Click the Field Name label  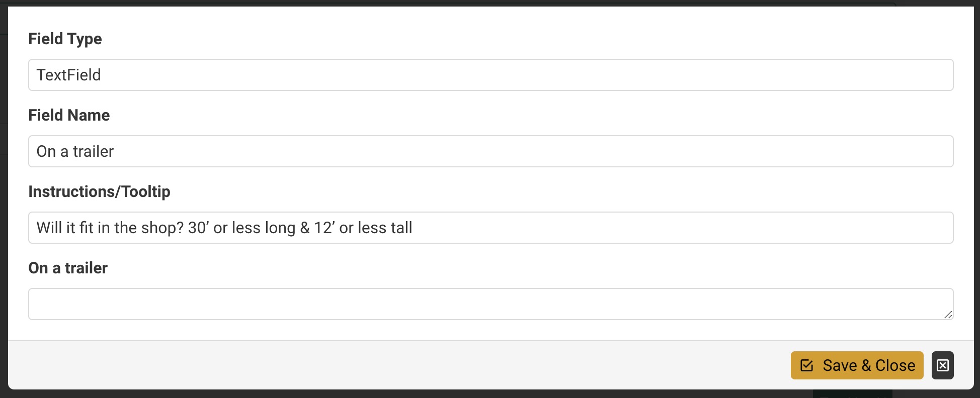(x=69, y=115)
